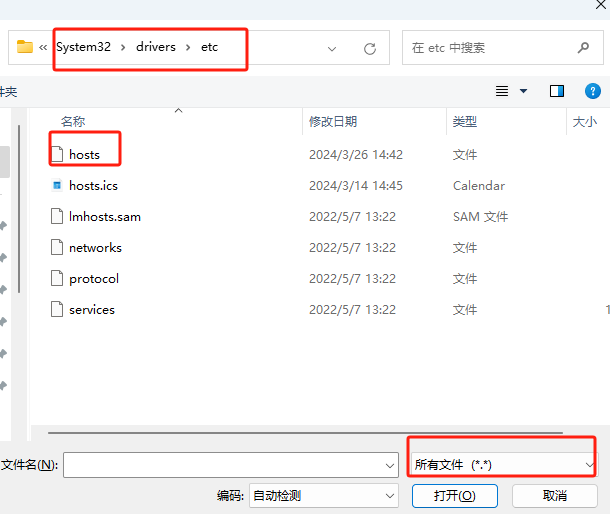Expand the chevron after drivers in path
Screen dimensions: 610x514
(188, 47)
